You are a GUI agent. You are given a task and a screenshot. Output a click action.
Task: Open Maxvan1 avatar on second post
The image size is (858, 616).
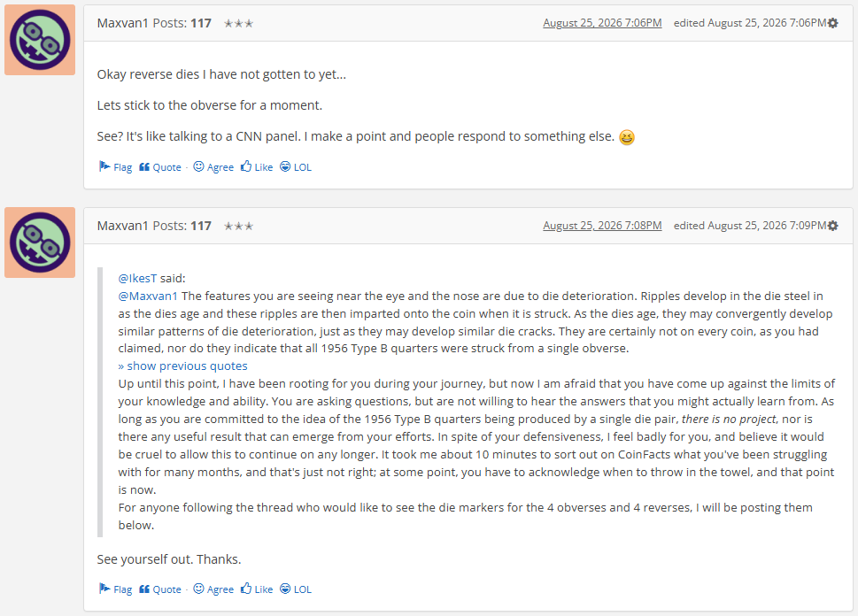tap(40, 243)
